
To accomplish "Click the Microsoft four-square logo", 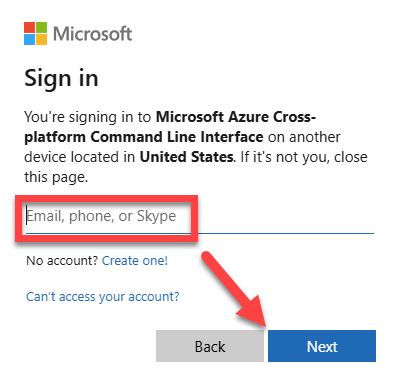I will coord(35,33).
